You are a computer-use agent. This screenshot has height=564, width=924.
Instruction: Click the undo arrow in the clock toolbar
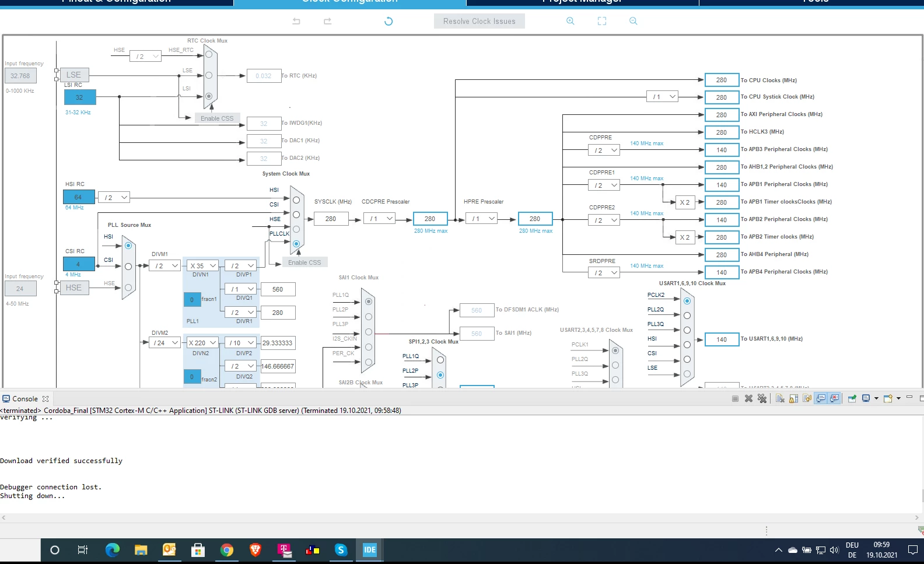(296, 21)
